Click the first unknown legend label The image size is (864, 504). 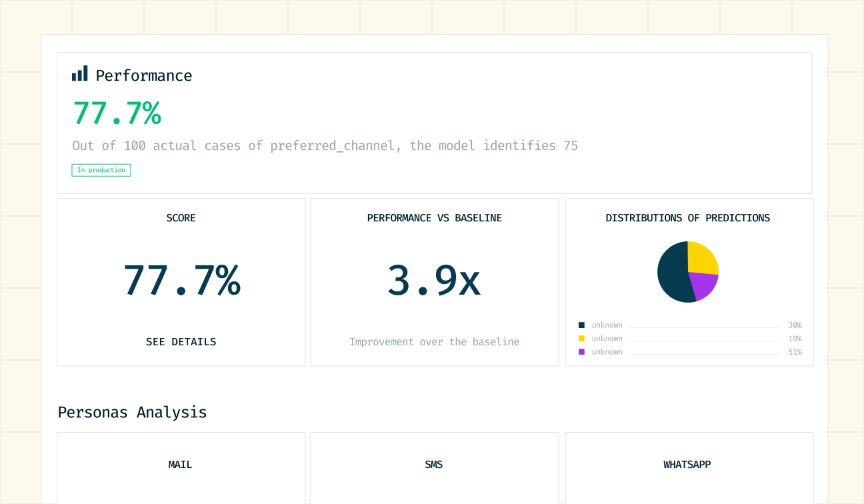607,325
